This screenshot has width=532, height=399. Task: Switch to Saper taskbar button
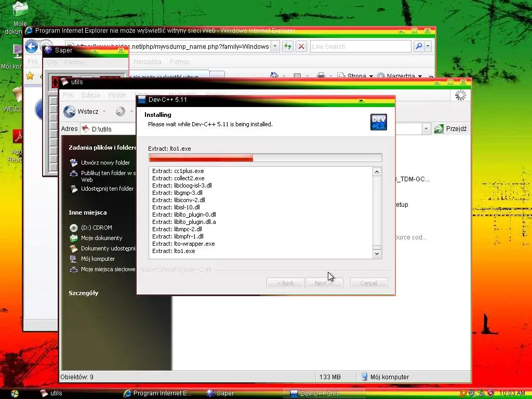pyautogui.click(x=220, y=393)
